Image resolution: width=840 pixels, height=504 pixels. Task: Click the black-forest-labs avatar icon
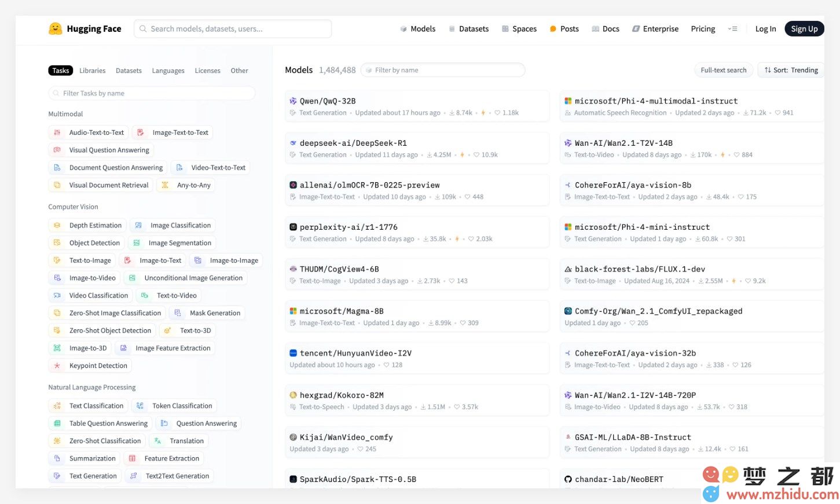[x=568, y=269]
